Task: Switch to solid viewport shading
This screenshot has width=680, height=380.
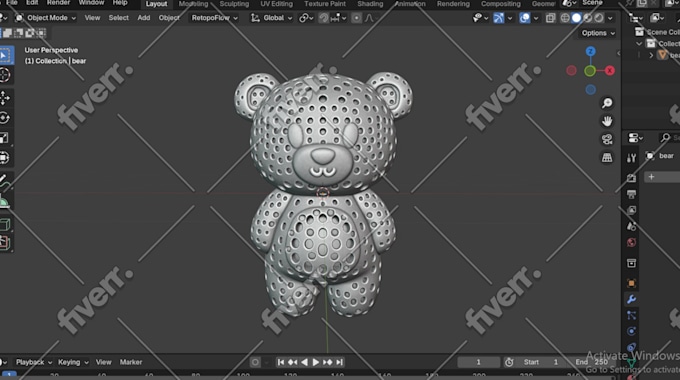Action: [576, 18]
